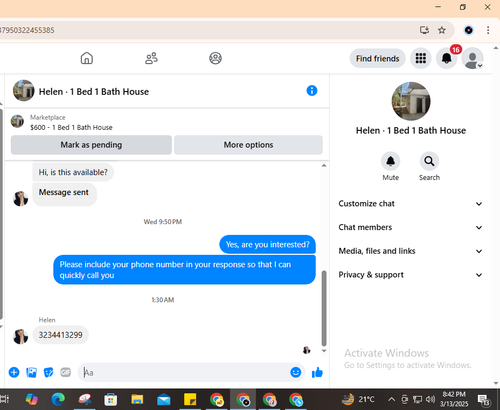Open the taskbar clock 8:42 PM
This screenshot has width=500, height=410.
click(454, 399)
